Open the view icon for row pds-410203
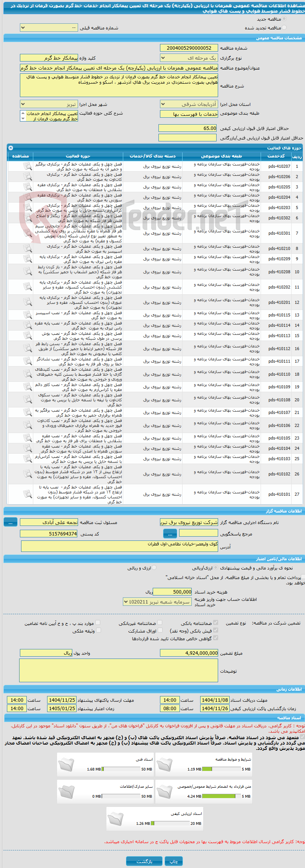The image size is (305, 868). click(27, 208)
